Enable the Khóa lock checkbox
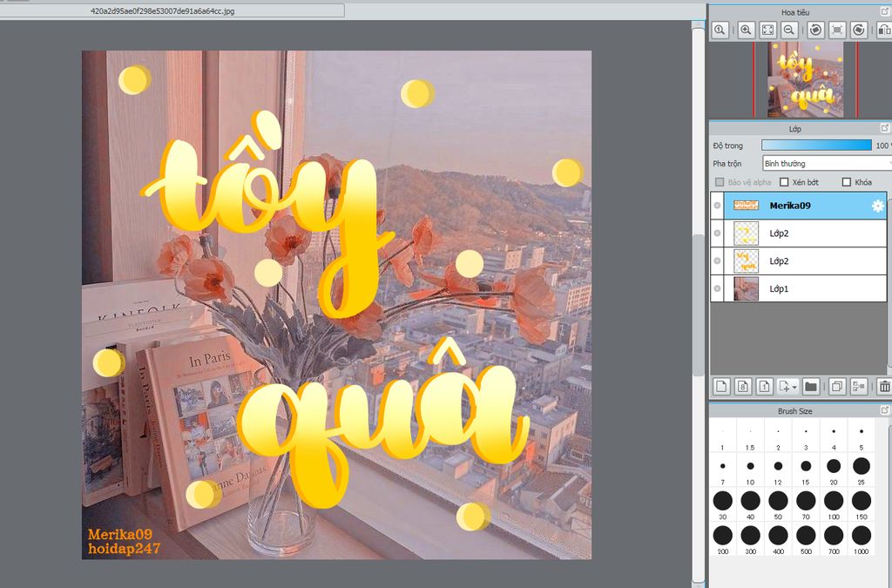 click(x=847, y=182)
